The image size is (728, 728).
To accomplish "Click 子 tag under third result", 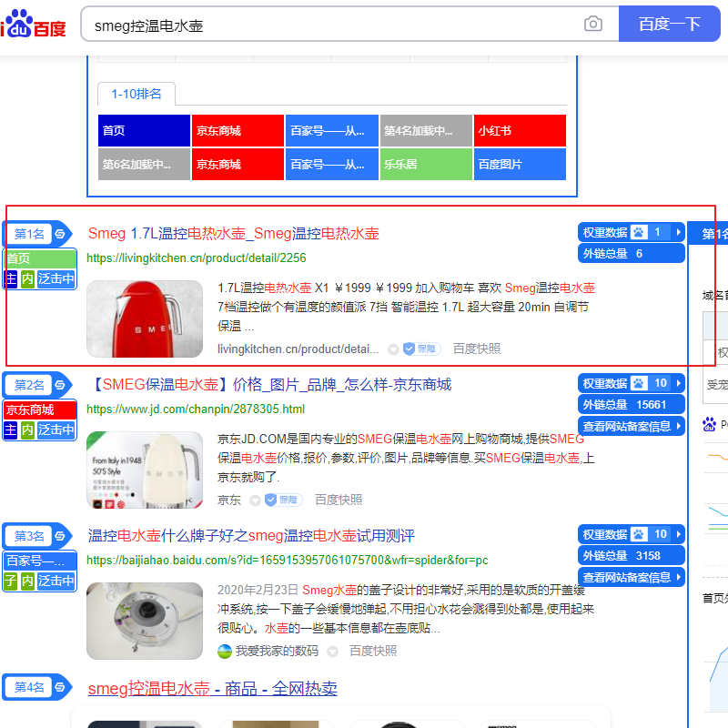I will [x=11, y=581].
